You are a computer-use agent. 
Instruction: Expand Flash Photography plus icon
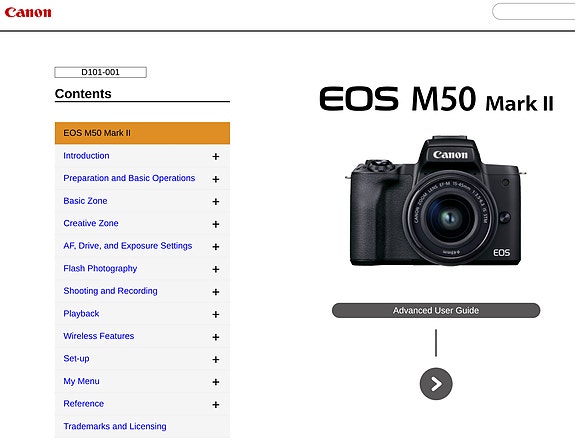(216, 269)
